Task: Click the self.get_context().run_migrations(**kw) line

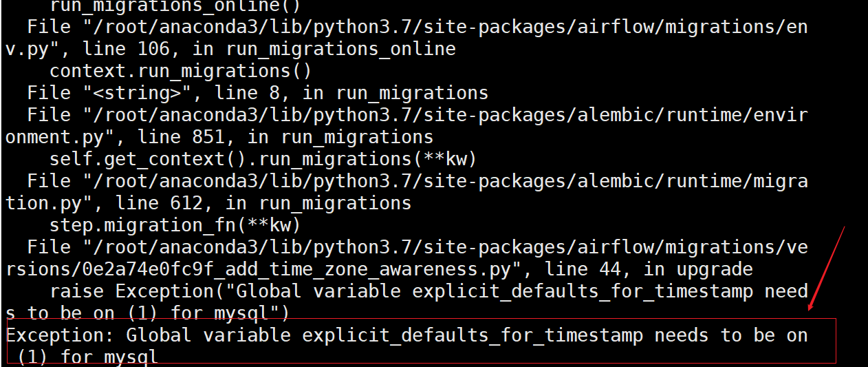Action: coord(263,159)
